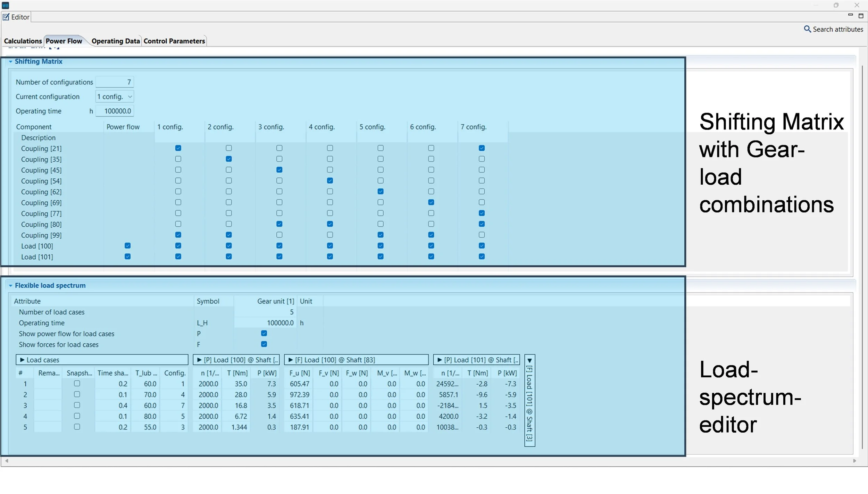This screenshot has height=494, width=868.
Task: Maximize the Editor panel view
Action: pyautogui.click(x=861, y=16)
